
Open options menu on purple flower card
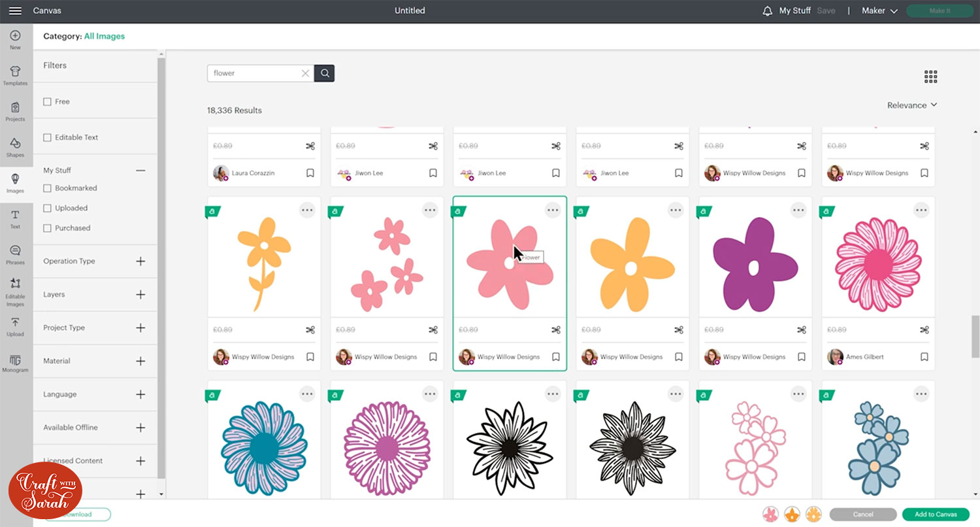pyautogui.click(x=798, y=210)
